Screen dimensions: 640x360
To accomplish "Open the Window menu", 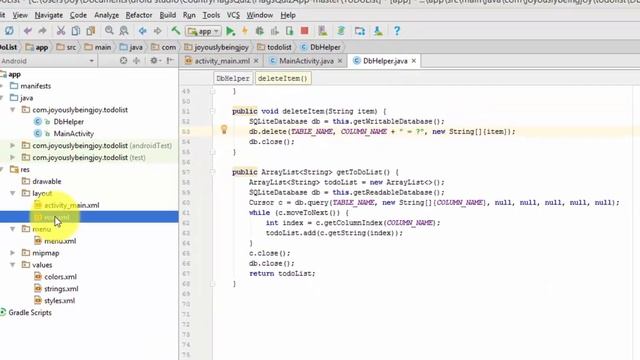I will click(x=260, y=15).
